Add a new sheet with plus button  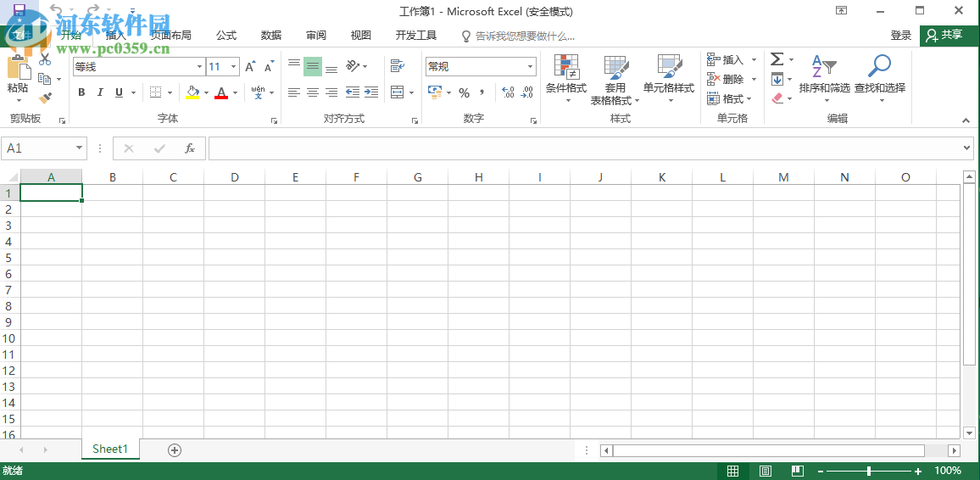(x=175, y=450)
